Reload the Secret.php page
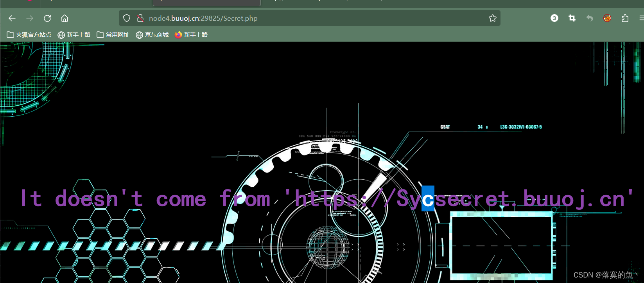This screenshot has width=644, height=283. click(x=47, y=18)
